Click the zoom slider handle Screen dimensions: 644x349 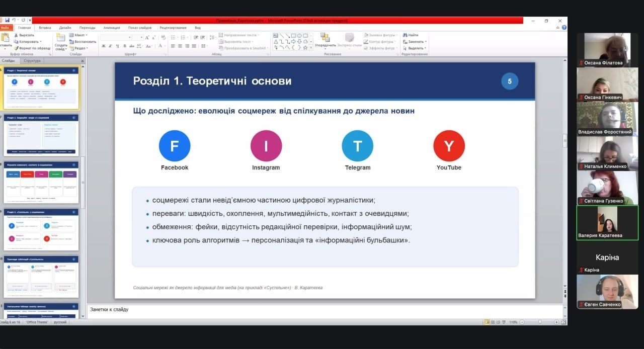540,322
